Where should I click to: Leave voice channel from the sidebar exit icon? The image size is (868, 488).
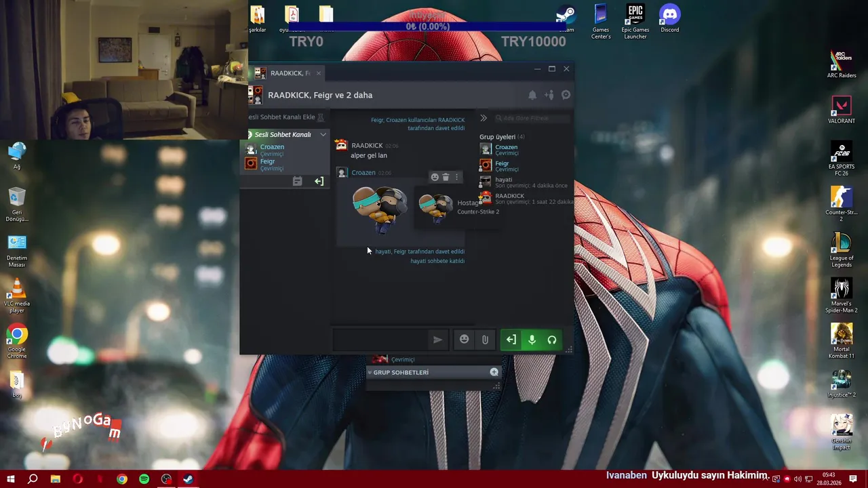319,181
